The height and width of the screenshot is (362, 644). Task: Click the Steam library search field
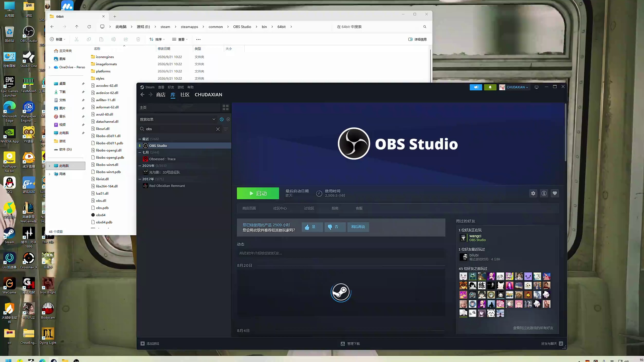pyautogui.click(x=180, y=129)
